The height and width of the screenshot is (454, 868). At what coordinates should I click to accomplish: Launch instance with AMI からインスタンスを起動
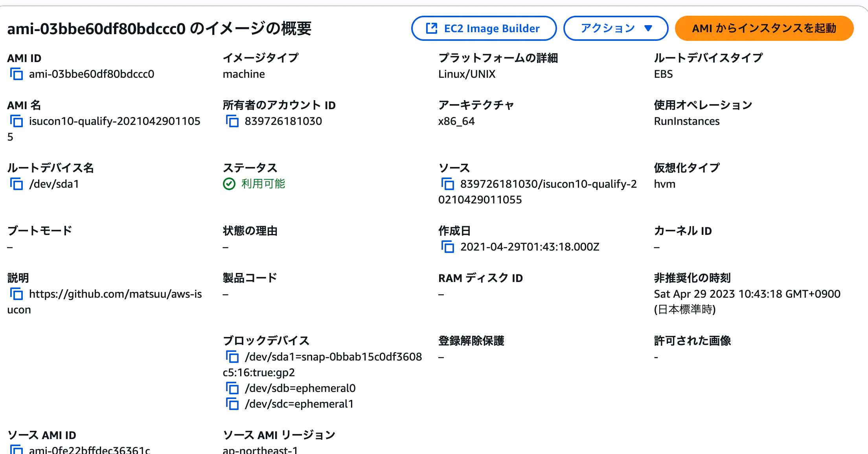[x=764, y=28]
